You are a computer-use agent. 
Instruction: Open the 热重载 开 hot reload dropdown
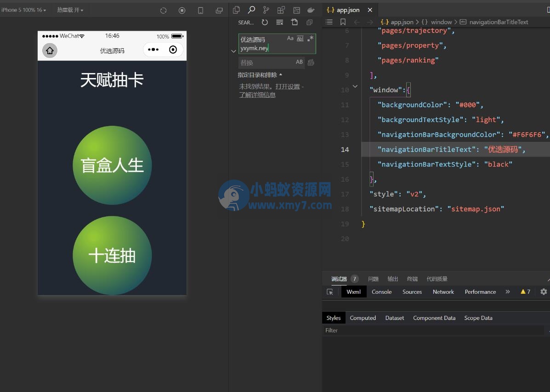tap(70, 10)
